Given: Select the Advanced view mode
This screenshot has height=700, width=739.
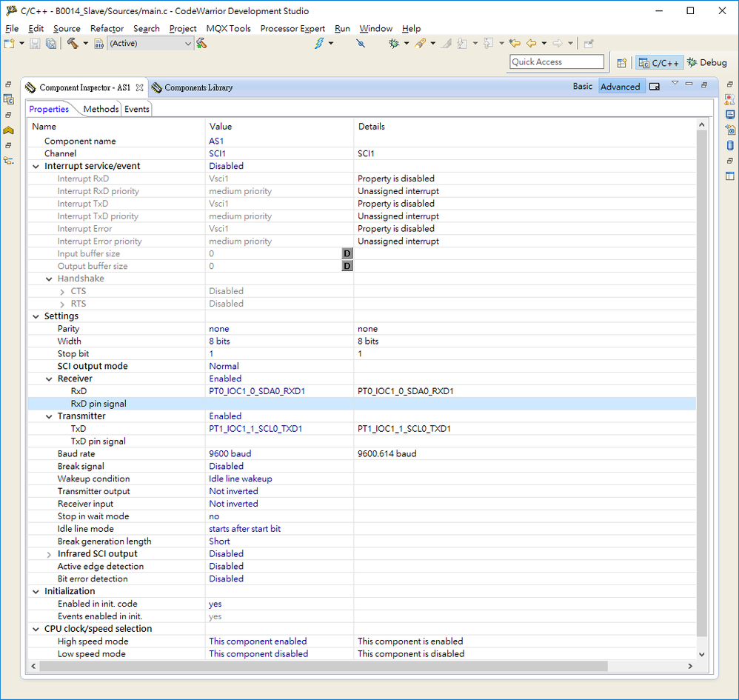Looking at the screenshot, I should point(621,86).
